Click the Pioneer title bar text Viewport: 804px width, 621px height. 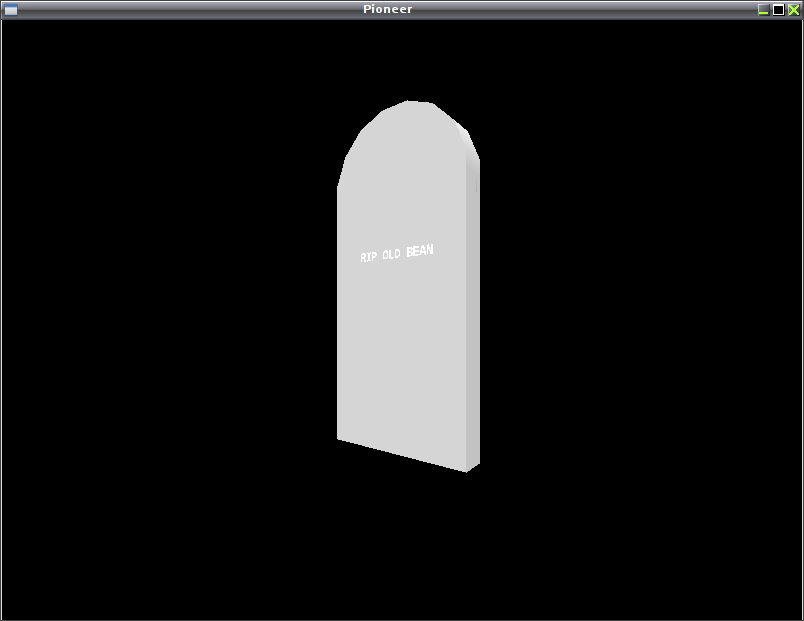388,9
